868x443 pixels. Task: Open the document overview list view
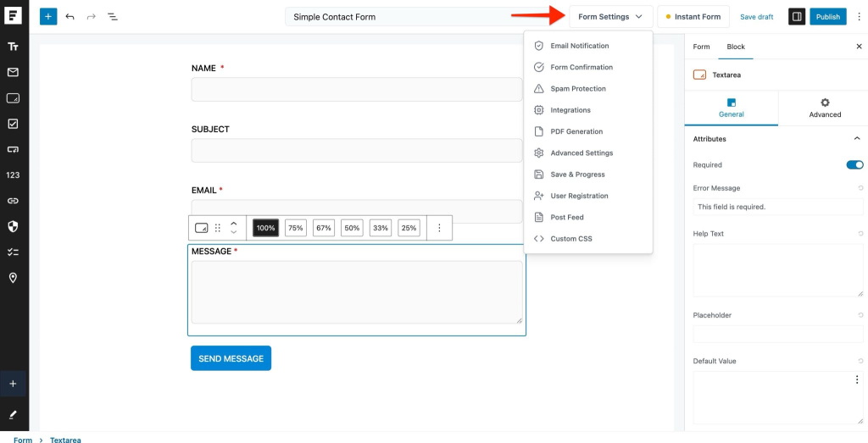tap(113, 17)
